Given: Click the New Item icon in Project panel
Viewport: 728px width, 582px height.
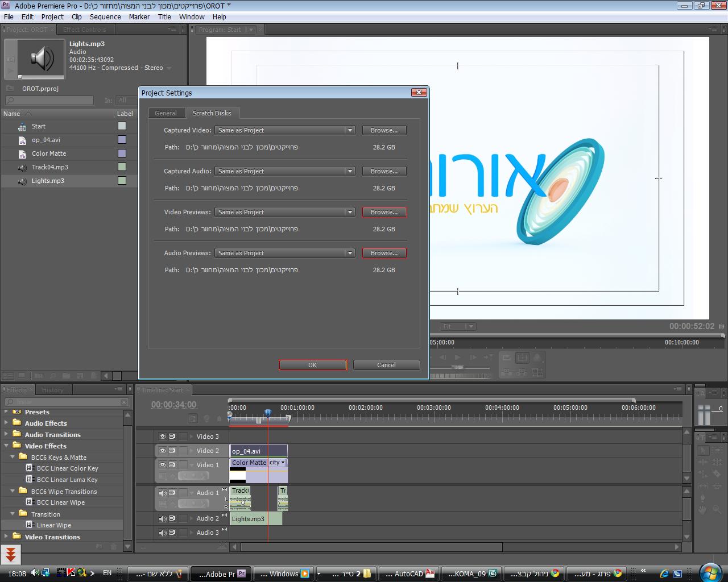Looking at the screenshot, I should [80, 376].
